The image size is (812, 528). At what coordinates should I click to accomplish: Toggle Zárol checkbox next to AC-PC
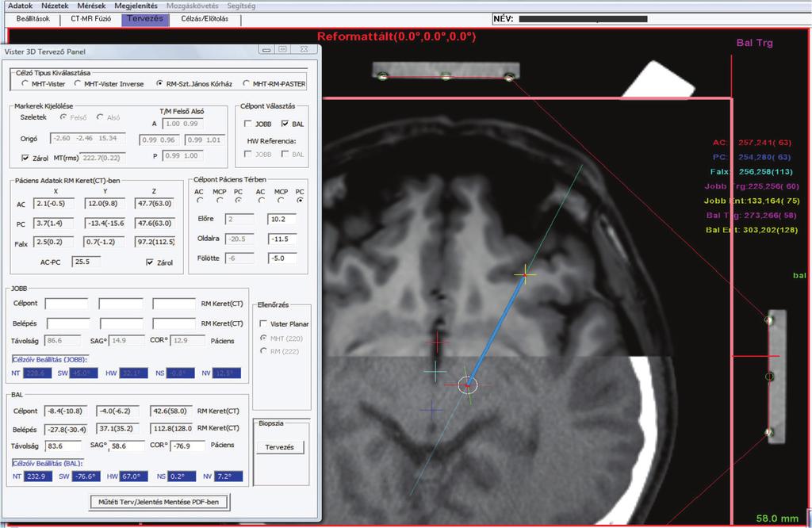150,262
